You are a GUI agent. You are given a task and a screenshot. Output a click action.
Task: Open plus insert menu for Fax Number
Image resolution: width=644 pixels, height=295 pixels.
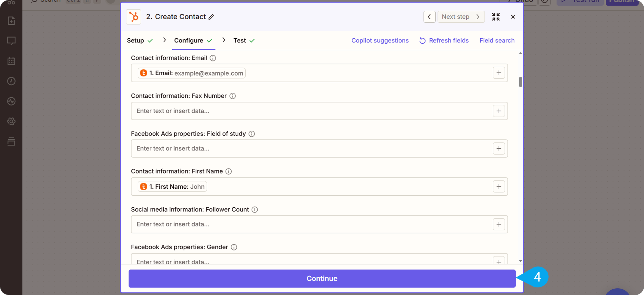tap(499, 111)
